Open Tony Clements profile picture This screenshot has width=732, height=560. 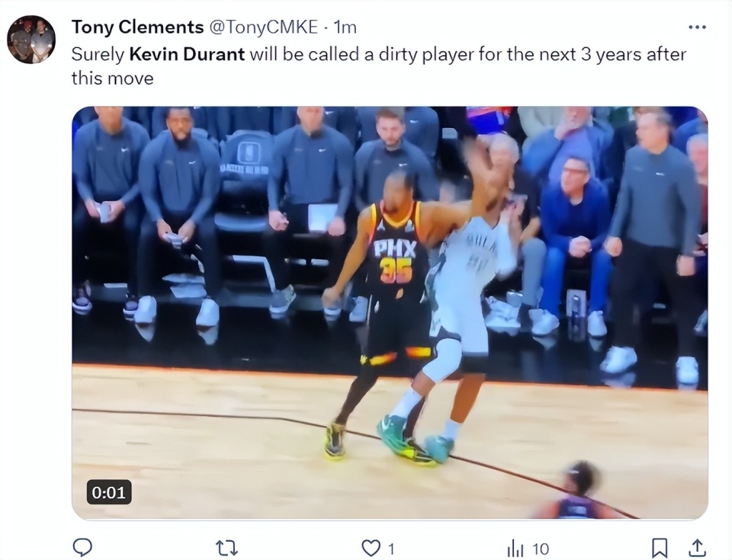(x=31, y=39)
